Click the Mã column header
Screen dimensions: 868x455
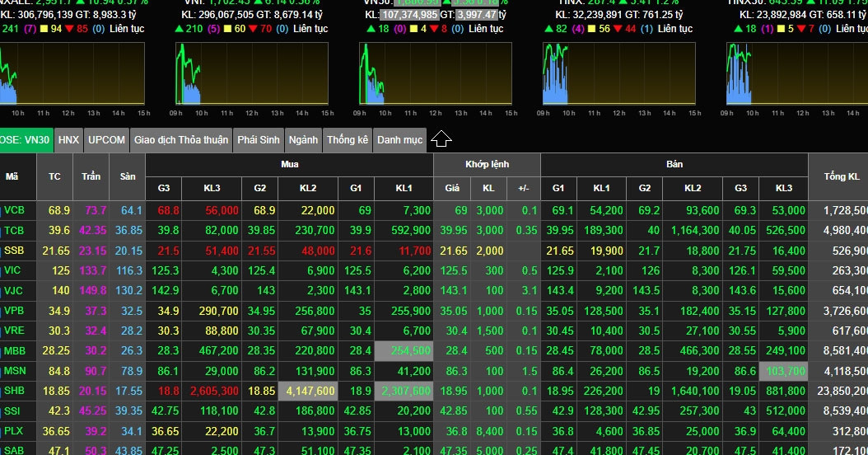coord(12,176)
